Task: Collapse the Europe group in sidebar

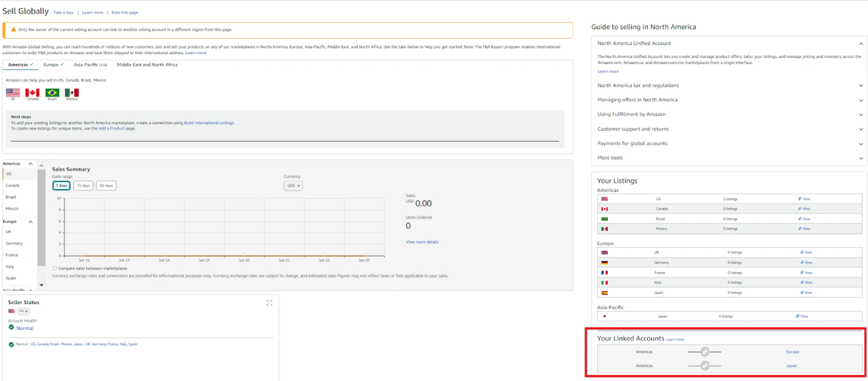Action: 31,221
